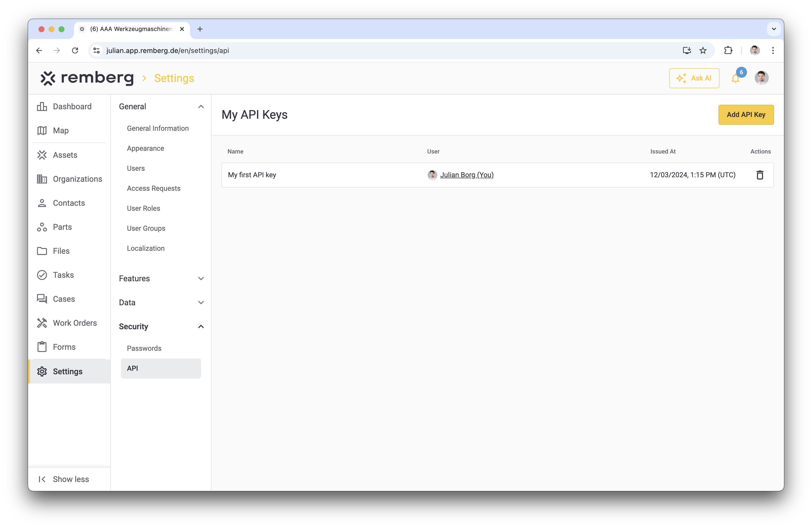Expand the Features settings section

[161, 278]
